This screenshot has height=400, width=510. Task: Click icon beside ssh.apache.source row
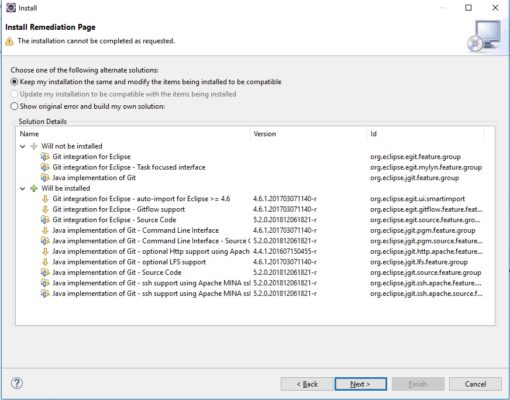point(45,294)
